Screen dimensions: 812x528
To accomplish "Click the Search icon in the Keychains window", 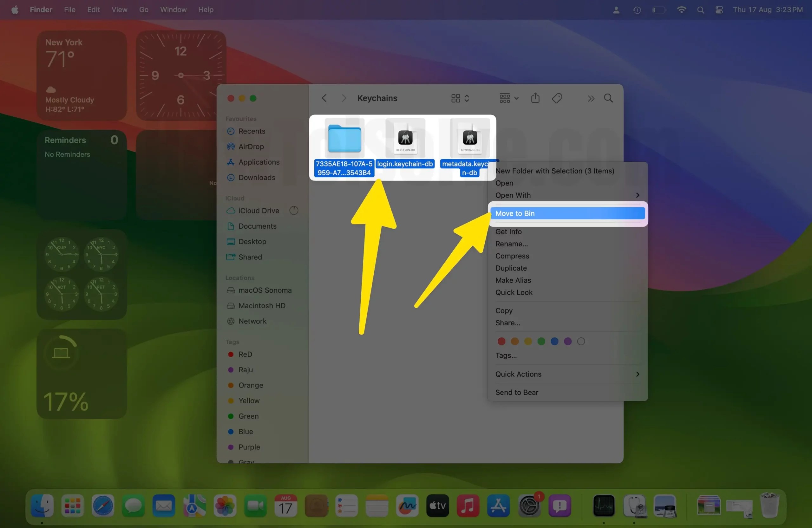I will pos(609,98).
